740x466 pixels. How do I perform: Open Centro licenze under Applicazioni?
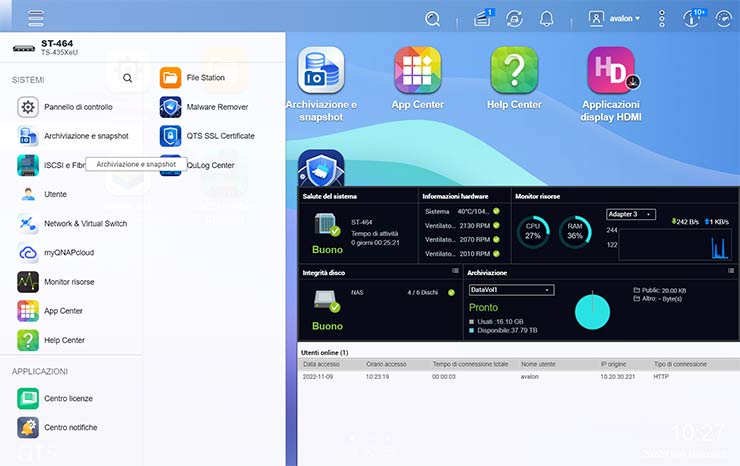pyautogui.click(x=68, y=398)
